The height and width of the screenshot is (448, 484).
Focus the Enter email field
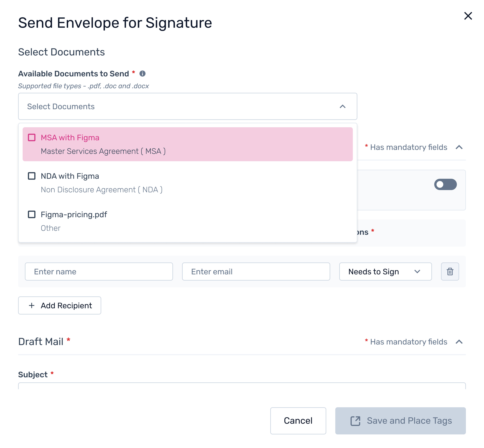(256, 272)
